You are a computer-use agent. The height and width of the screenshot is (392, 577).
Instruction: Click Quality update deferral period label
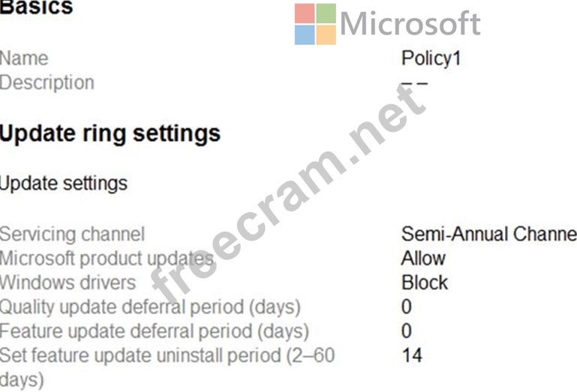click(x=151, y=307)
